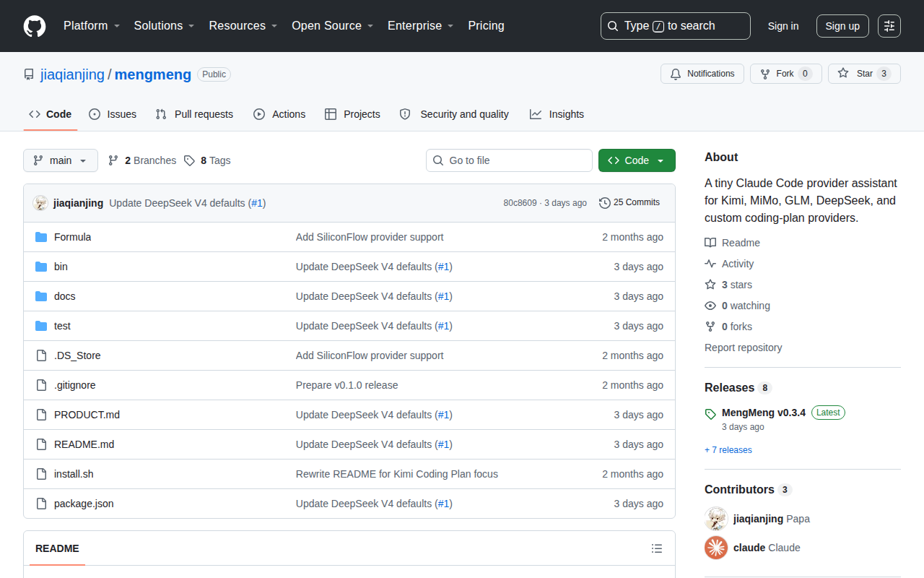
Task: Open the main branch selector
Action: 61,160
